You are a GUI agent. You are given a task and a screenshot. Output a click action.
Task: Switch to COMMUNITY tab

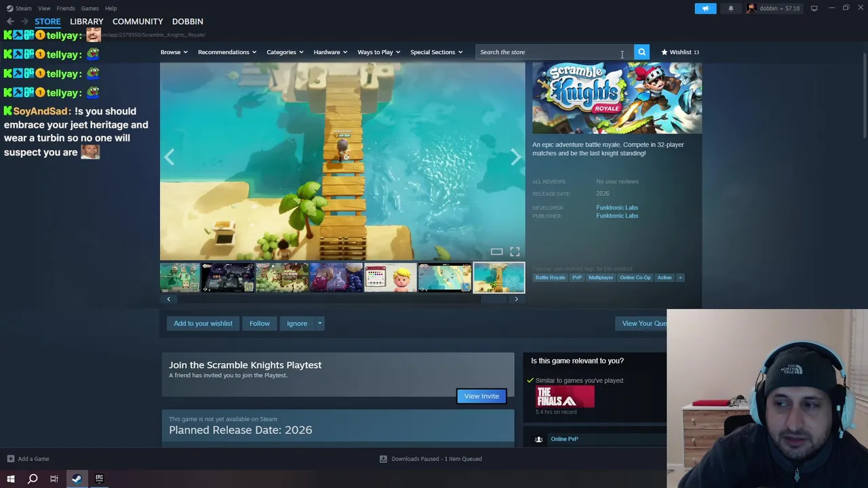pos(138,22)
